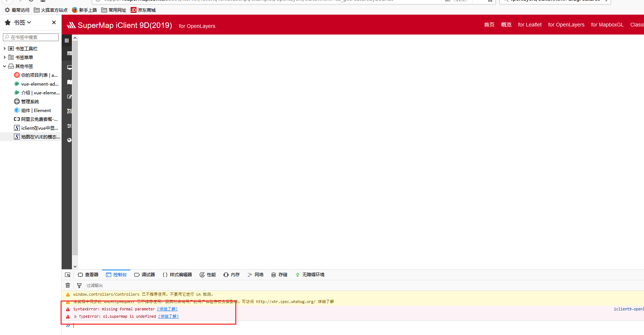Open the 无障碍环境 accessibility tab
This screenshot has width=644, height=335.
click(310, 275)
